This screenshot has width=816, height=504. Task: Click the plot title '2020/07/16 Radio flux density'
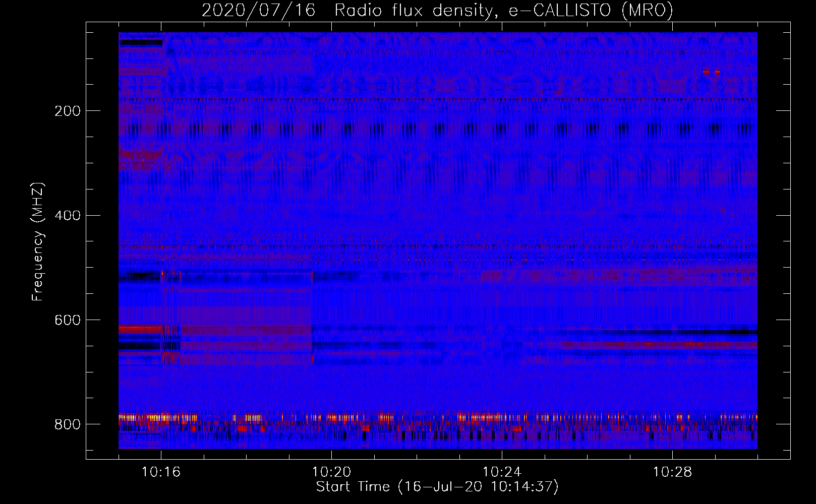438,10
